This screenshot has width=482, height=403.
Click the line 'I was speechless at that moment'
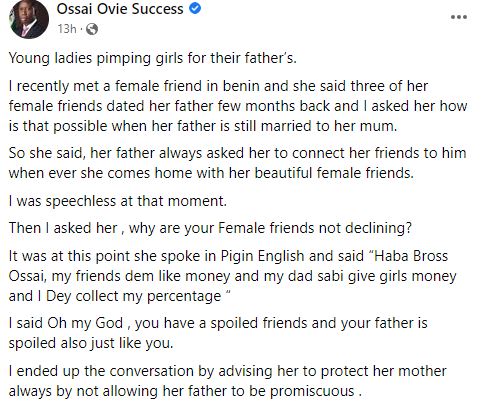pyautogui.click(x=118, y=201)
